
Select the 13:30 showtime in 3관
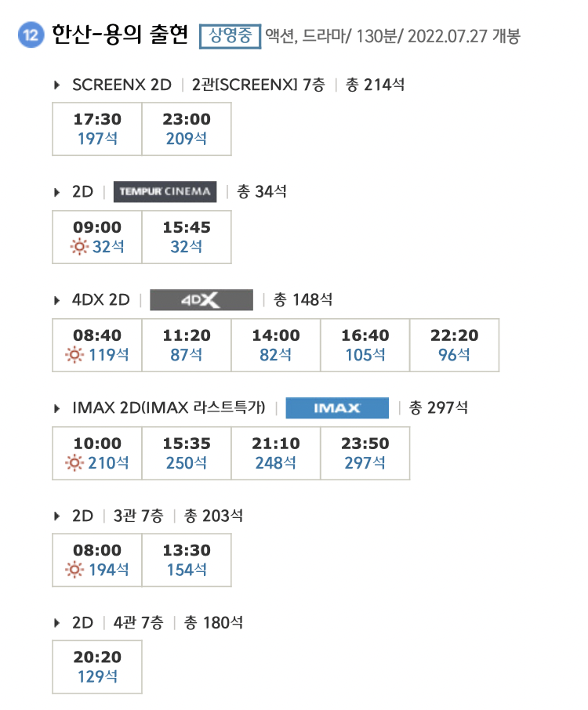(x=187, y=560)
